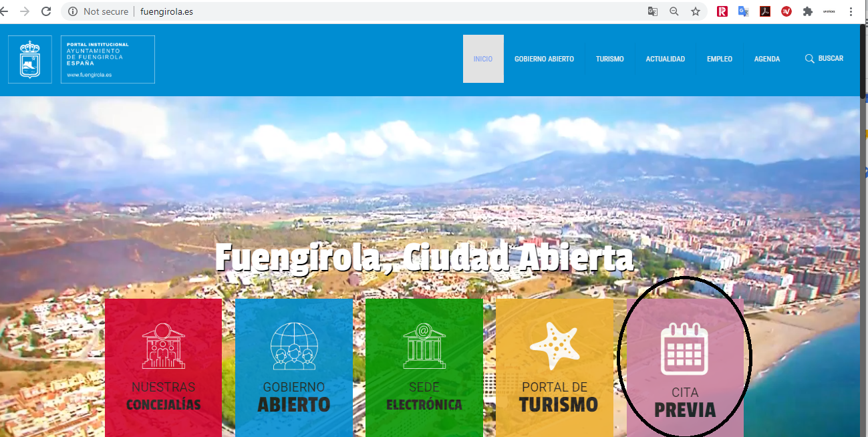Click the BUSCAR search button
This screenshot has width=868, height=437.
[824, 59]
